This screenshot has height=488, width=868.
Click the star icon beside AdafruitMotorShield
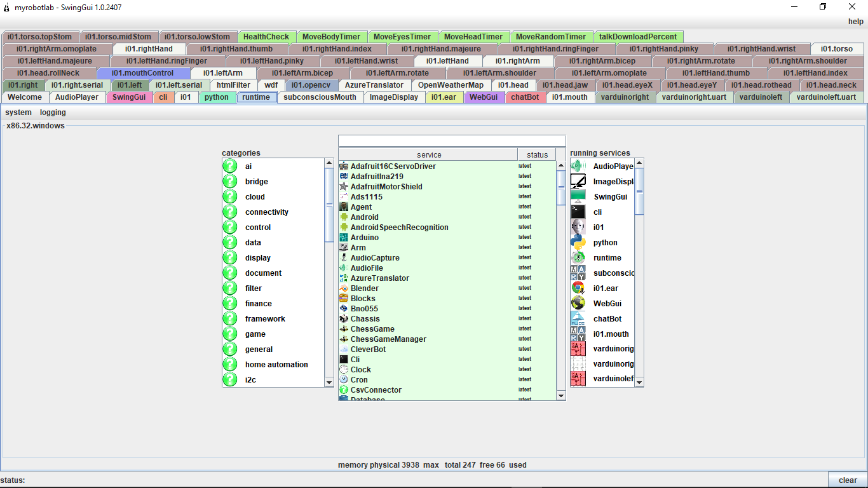344,187
